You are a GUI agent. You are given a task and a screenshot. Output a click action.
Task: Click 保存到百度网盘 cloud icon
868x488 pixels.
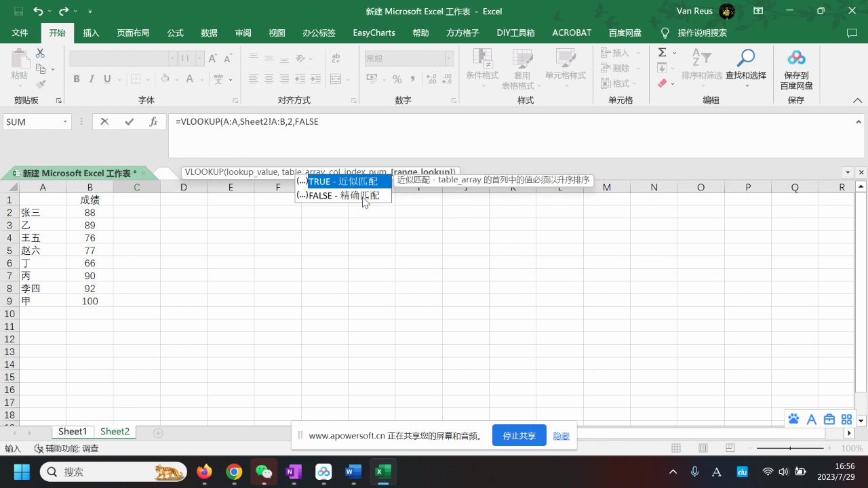point(796,58)
